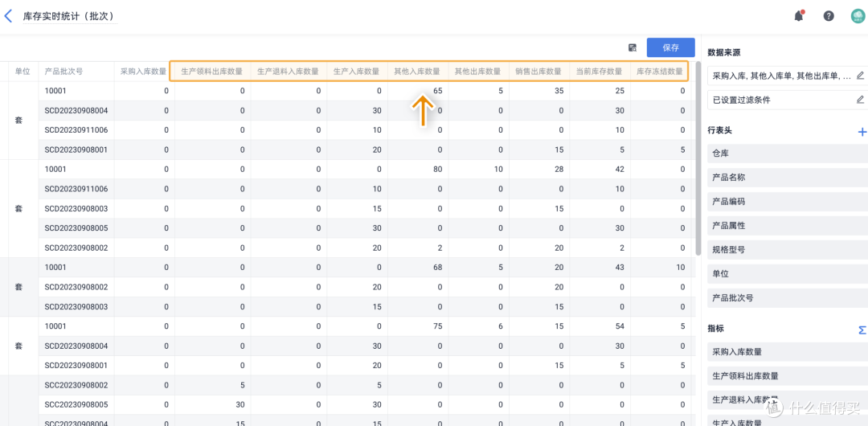868x426 pixels.
Task: Click the 数据来源 section heading
Action: [x=724, y=52]
